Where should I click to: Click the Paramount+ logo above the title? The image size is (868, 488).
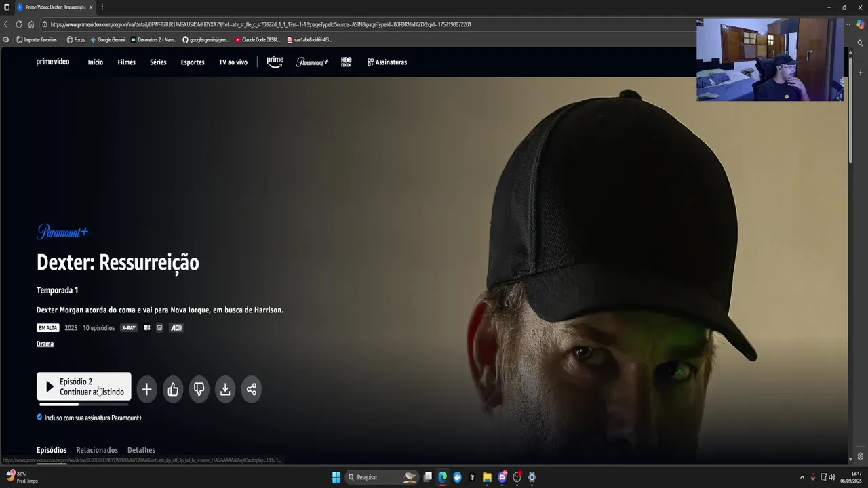pyautogui.click(x=62, y=232)
